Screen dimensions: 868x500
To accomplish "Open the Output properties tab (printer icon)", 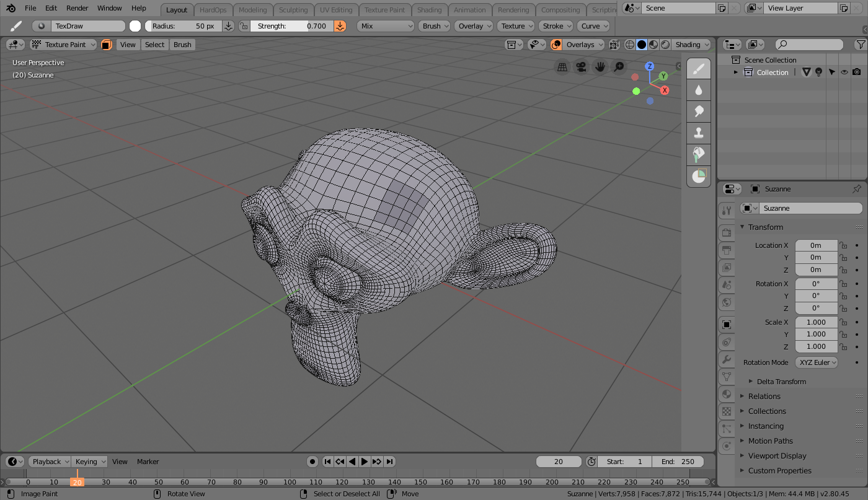I will (x=726, y=250).
